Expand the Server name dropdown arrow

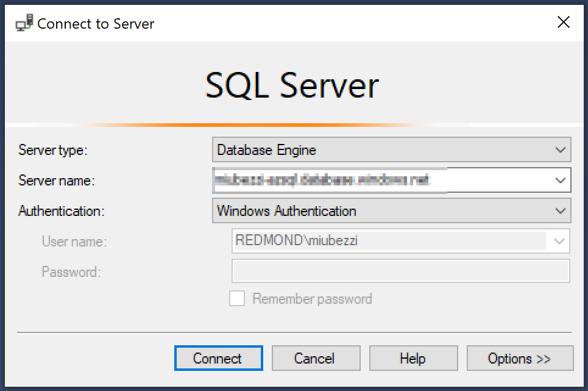[560, 181]
